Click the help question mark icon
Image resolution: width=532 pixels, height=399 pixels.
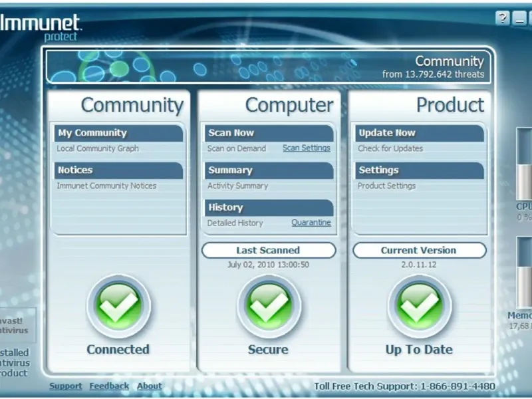click(x=503, y=19)
